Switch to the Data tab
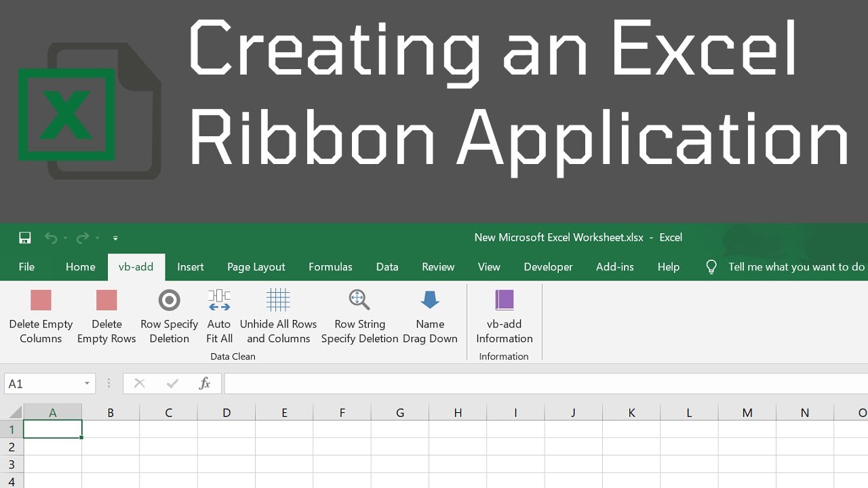Viewport: 868px width, 488px height. coord(387,267)
